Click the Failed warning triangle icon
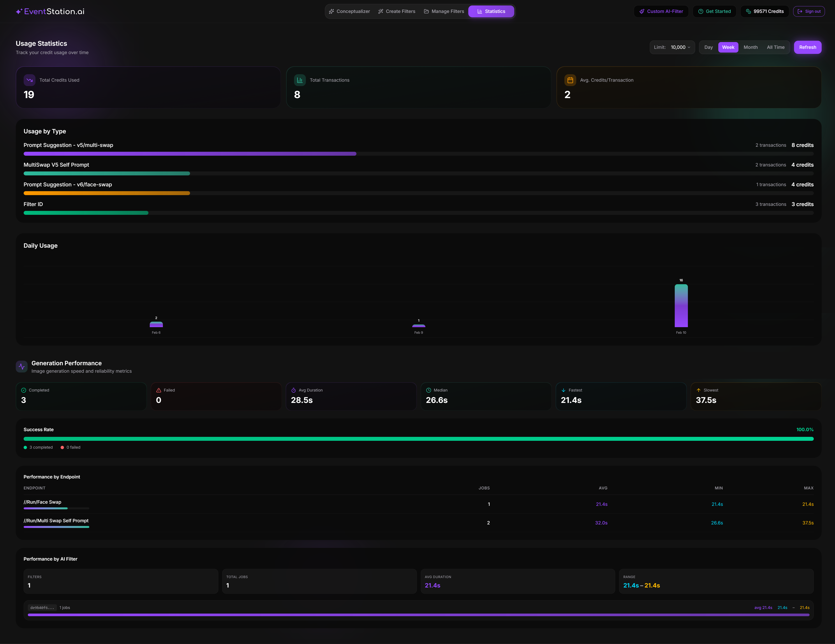835x644 pixels. 159,390
